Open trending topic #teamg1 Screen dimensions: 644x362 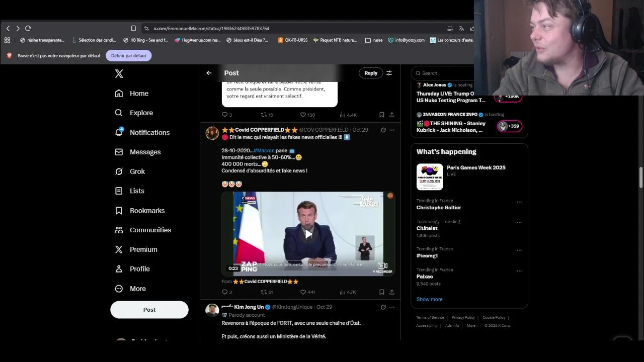click(x=427, y=255)
